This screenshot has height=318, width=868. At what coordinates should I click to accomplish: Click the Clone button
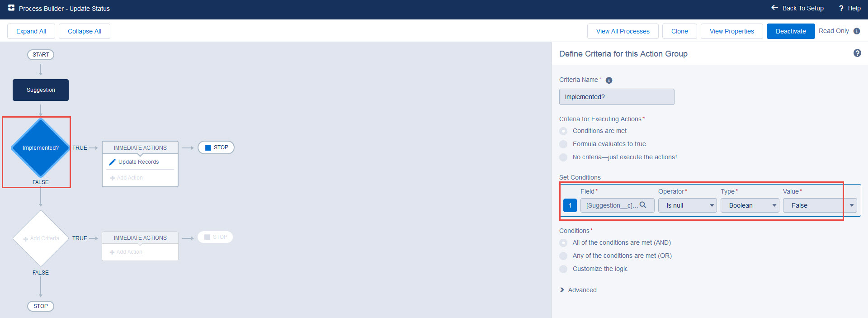(679, 31)
